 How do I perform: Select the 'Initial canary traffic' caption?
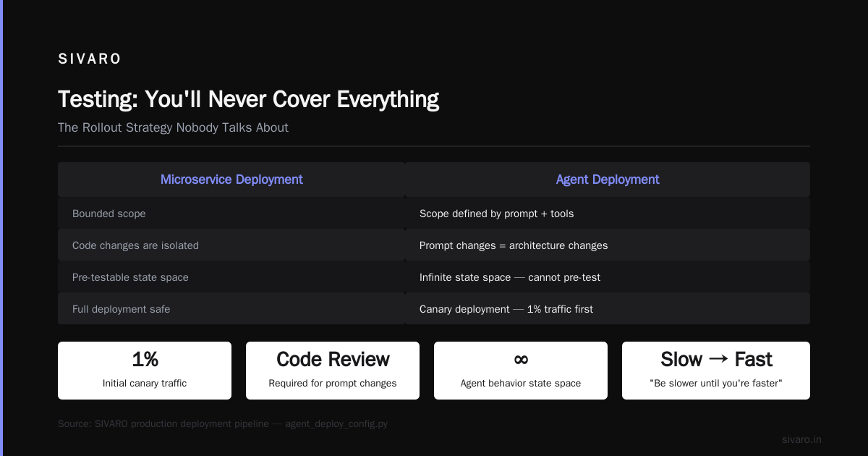[145, 383]
